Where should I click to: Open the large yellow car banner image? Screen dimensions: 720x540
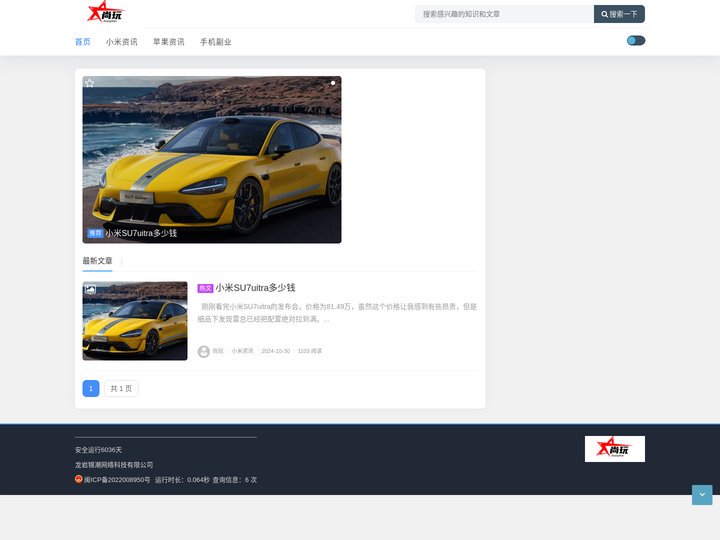(x=212, y=159)
